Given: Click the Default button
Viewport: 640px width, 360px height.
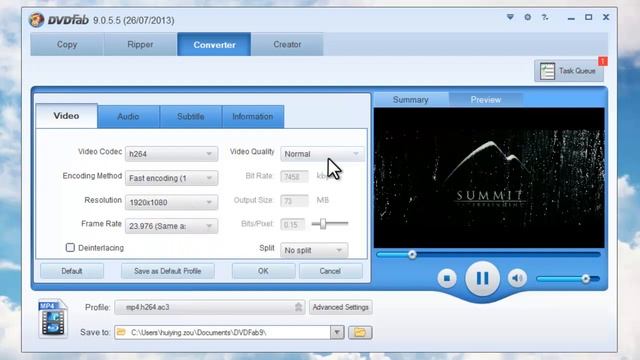Looking at the screenshot, I should click(x=72, y=271).
